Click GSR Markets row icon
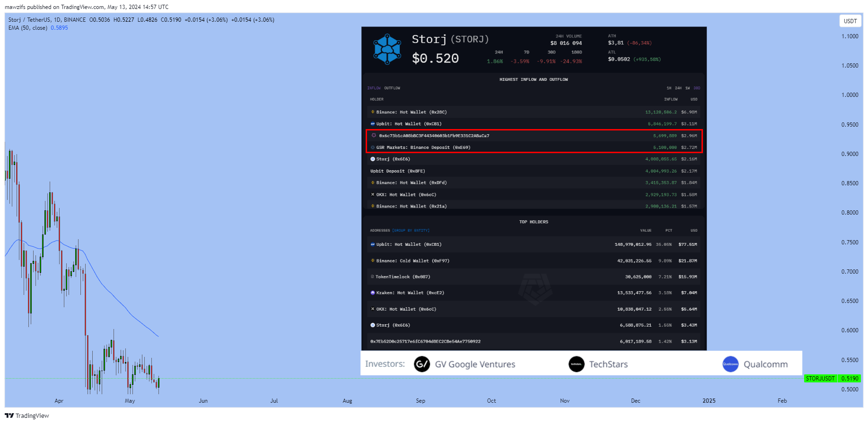Screen dimensions: 868x424 (373, 147)
